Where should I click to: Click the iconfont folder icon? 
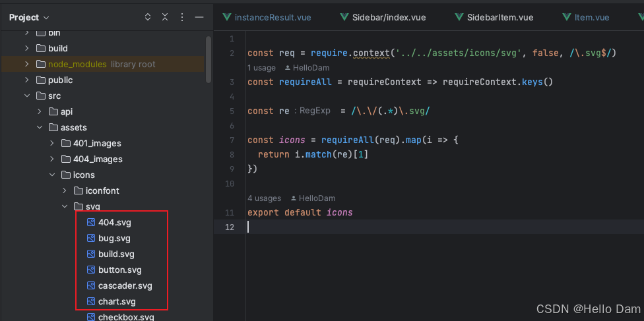pyautogui.click(x=78, y=191)
